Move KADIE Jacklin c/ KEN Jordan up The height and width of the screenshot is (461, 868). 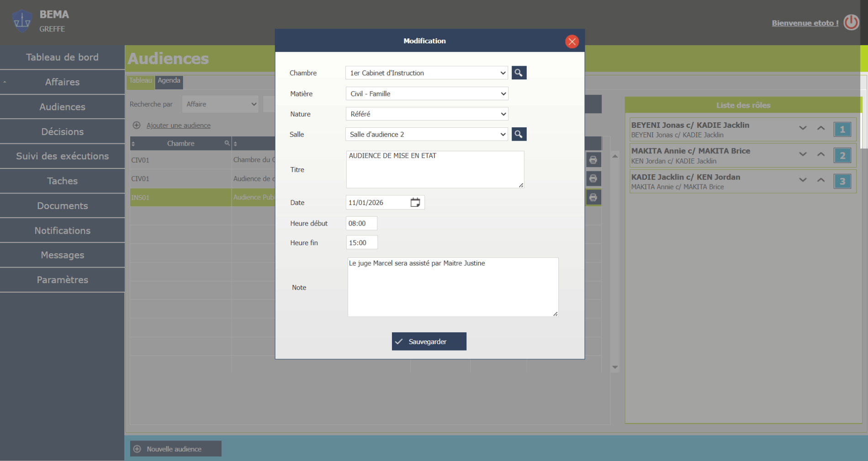tap(820, 180)
